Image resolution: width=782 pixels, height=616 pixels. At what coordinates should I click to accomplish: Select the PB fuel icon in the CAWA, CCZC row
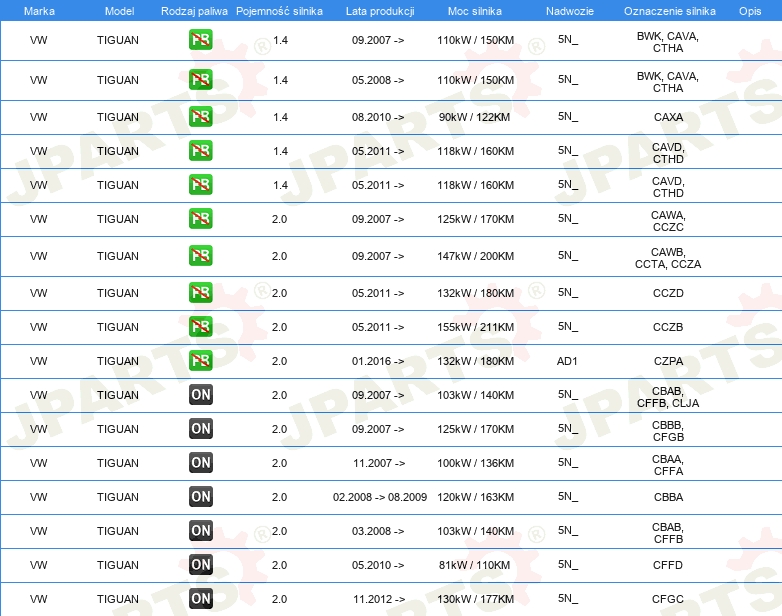pyautogui.click(x=200, y=218)
